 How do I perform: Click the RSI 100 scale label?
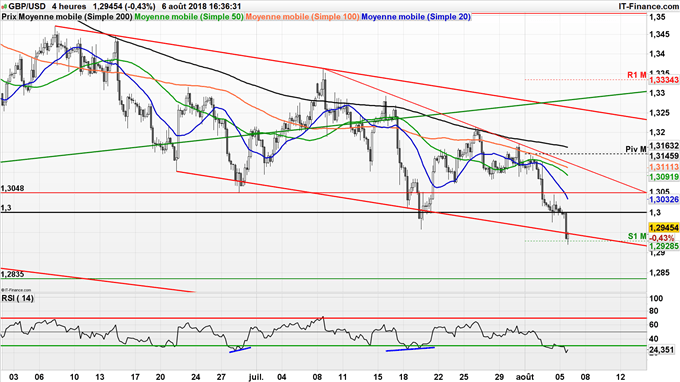657,298
